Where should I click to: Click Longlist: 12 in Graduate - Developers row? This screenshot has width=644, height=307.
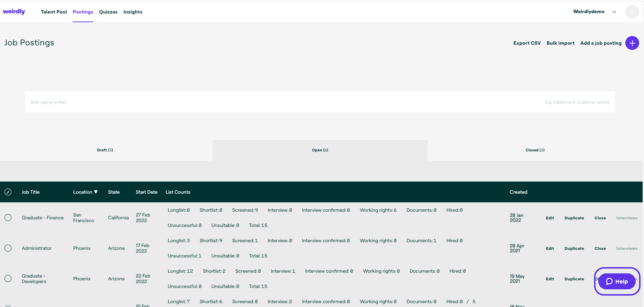[x=180, y=271]
